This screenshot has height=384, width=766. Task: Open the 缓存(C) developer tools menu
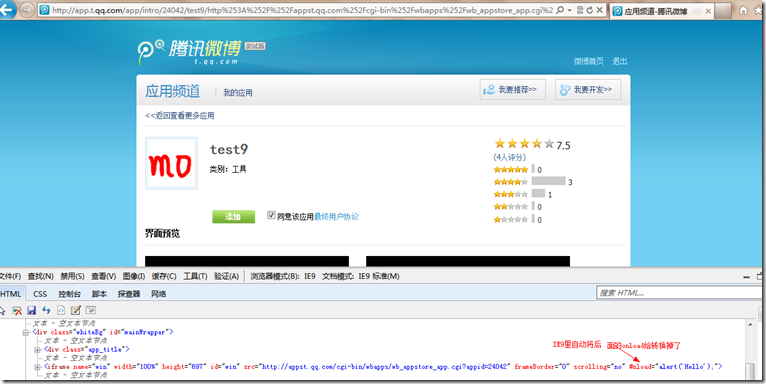pos(164,277)
